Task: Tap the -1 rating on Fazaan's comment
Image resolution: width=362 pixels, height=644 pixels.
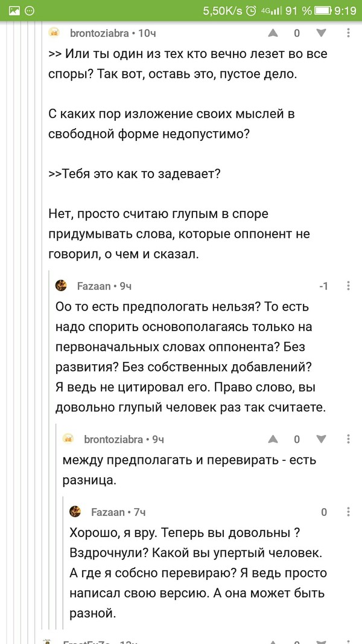Action: click(x=323, y=286)
